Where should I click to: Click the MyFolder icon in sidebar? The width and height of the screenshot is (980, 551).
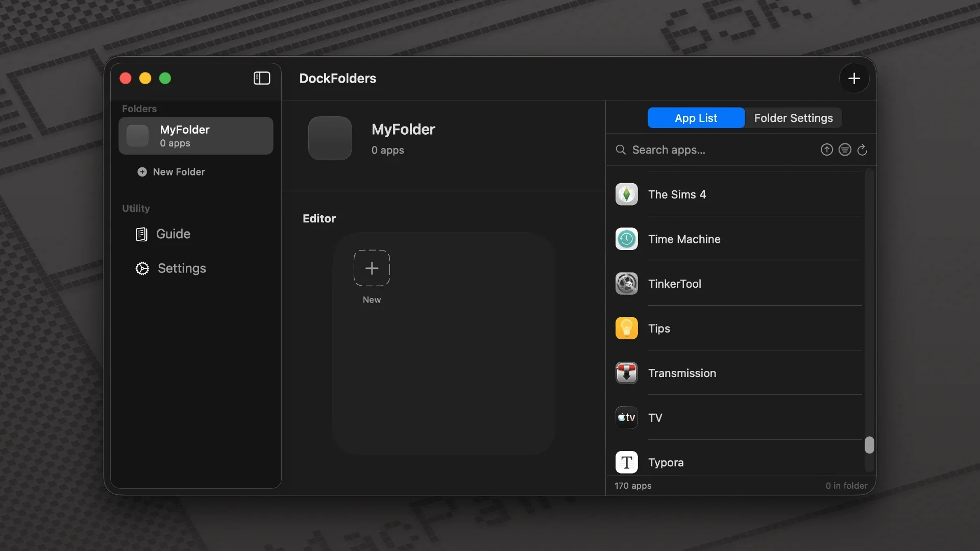click(137, 136)
